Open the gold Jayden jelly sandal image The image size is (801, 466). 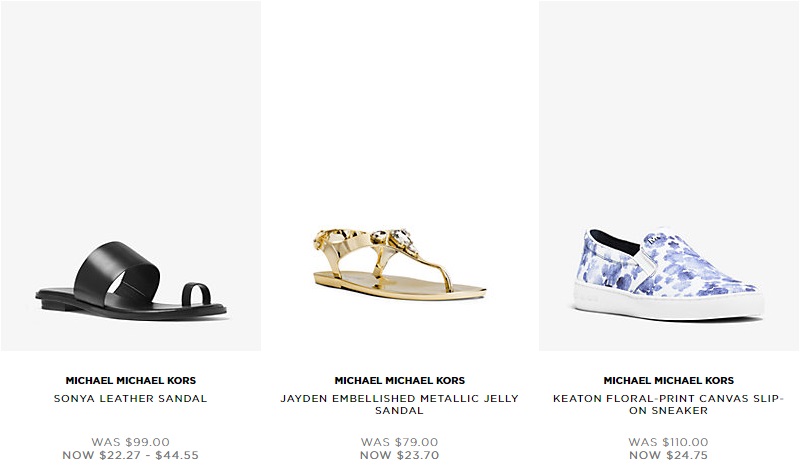coord(399,176)
